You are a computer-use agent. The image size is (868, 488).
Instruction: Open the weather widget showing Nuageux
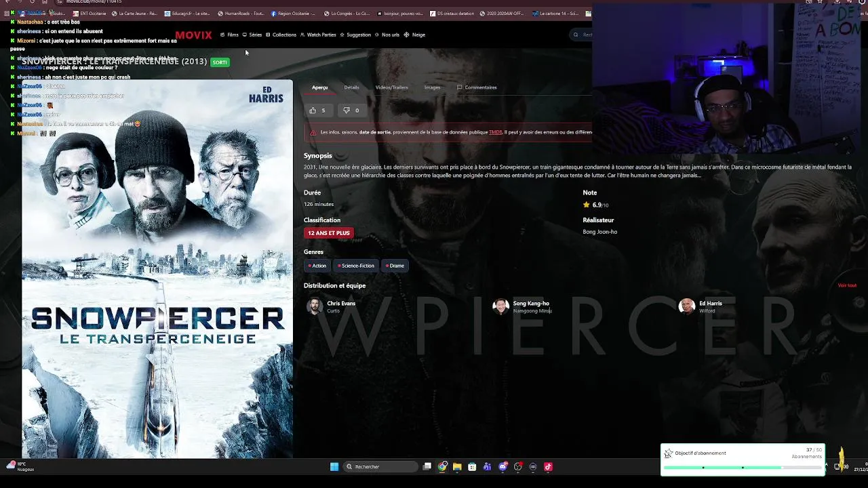click(20, 467)
